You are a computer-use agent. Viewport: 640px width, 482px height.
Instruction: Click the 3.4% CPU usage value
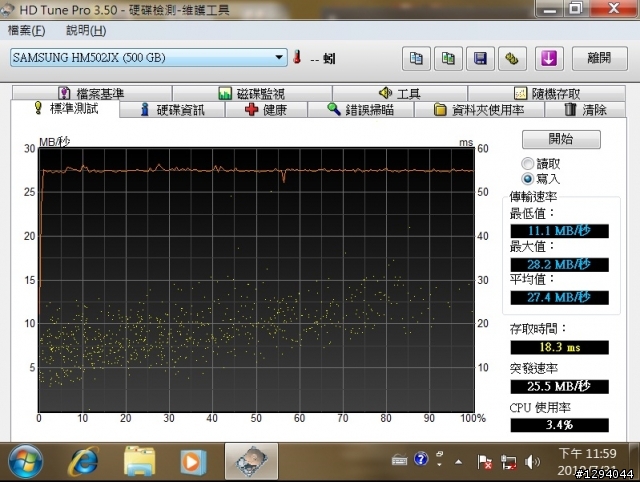coord(560,425)
